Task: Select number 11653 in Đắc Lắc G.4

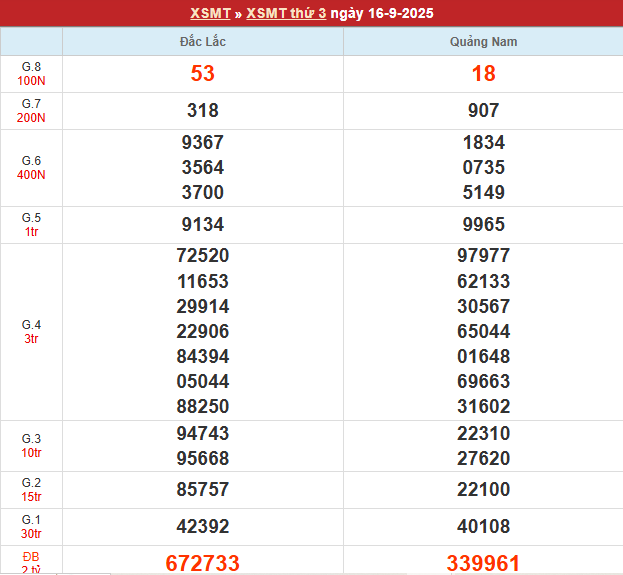Action: (203, 282)
